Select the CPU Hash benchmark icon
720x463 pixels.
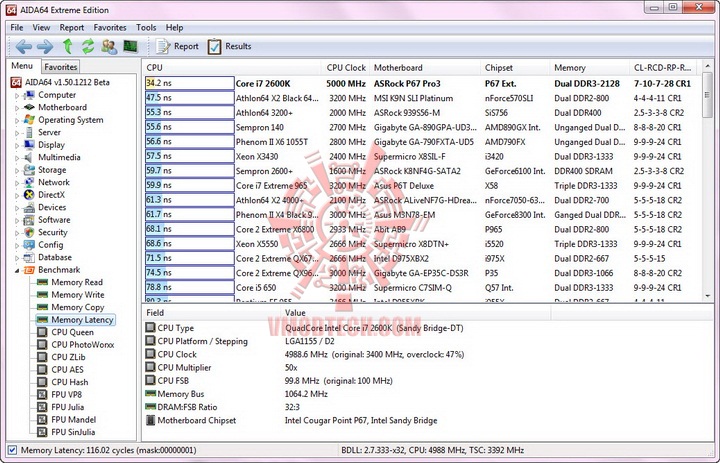point(42,382)
